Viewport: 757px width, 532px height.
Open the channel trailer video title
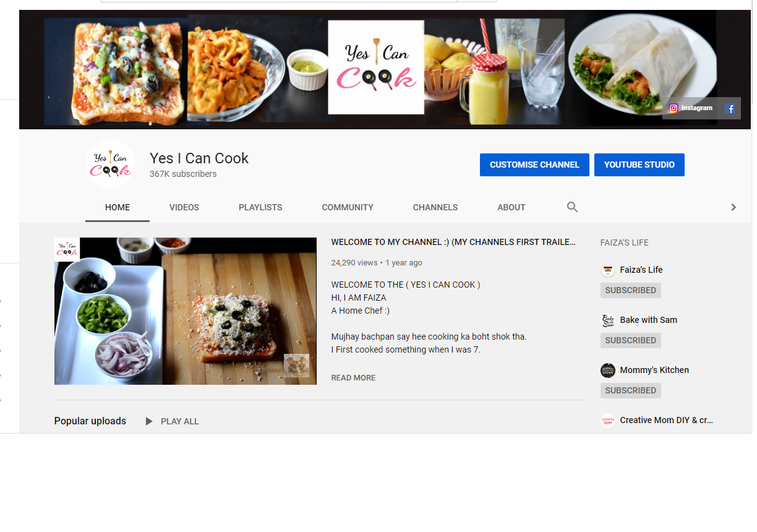coord(453,242)
